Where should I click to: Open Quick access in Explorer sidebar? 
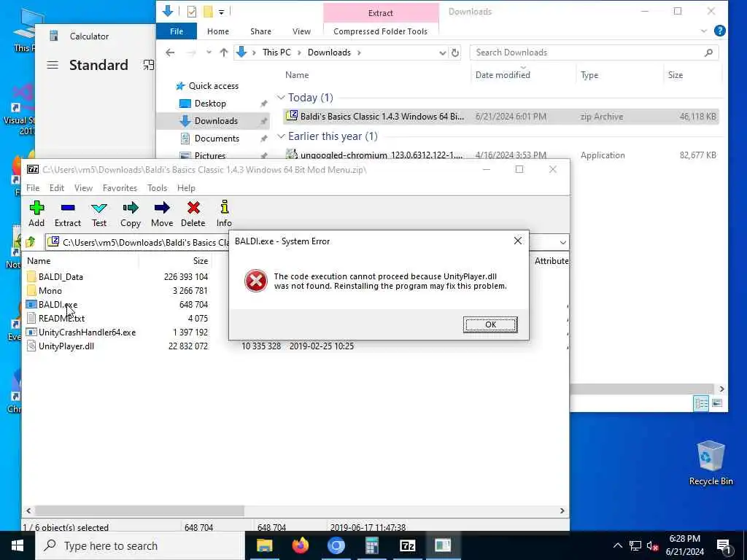[214, 86]
